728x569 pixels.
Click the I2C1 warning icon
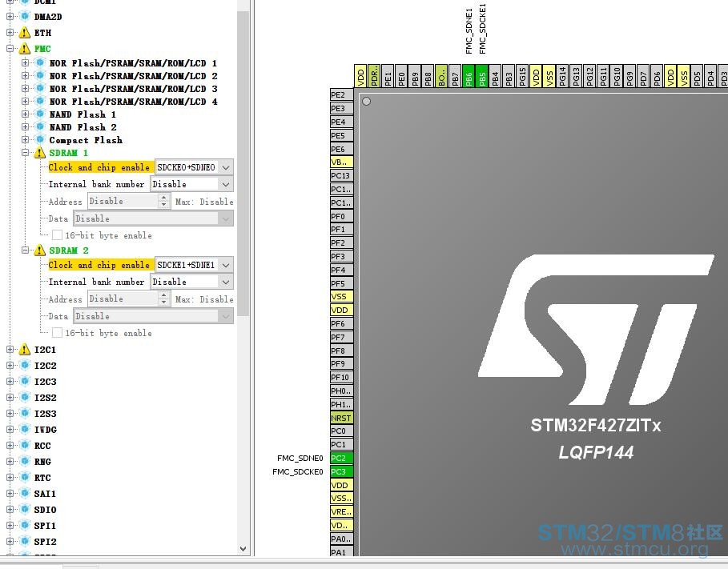[24, 350]
